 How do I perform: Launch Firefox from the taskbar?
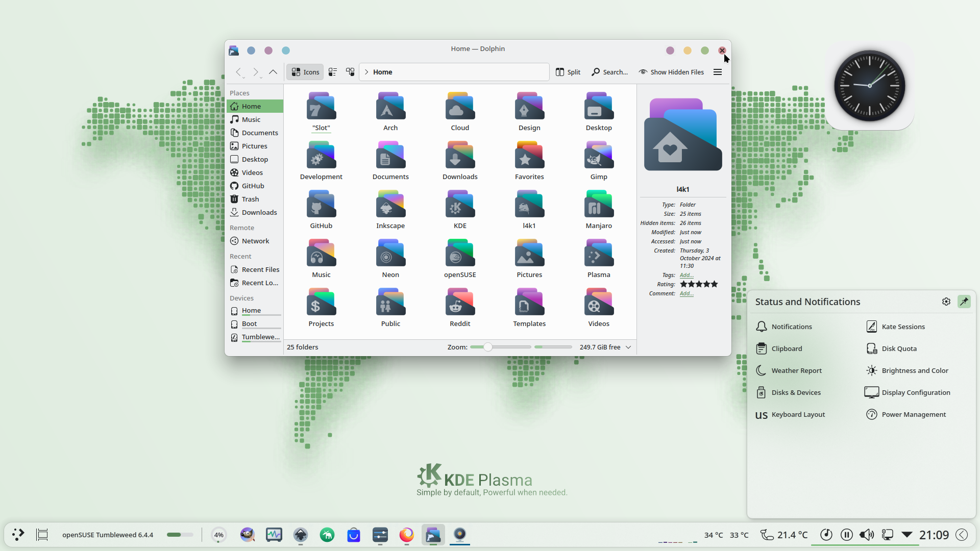407,534
